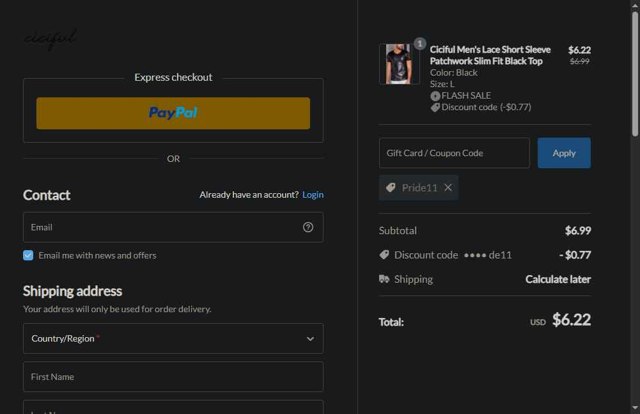Viewport: 640px width, 414px height.
Task: Click the FLASH SALE icon
Action: click(x=435, y=96)
